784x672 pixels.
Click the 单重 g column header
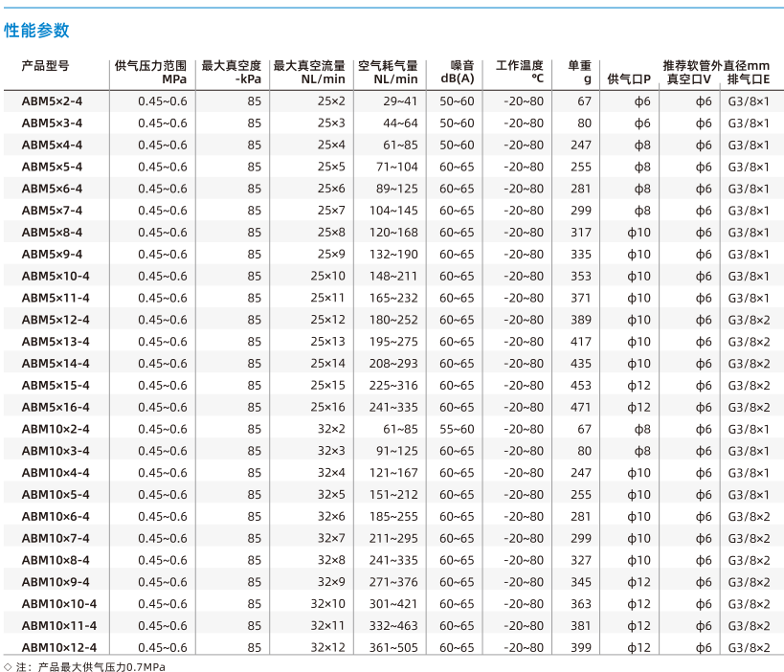[580, 72]
